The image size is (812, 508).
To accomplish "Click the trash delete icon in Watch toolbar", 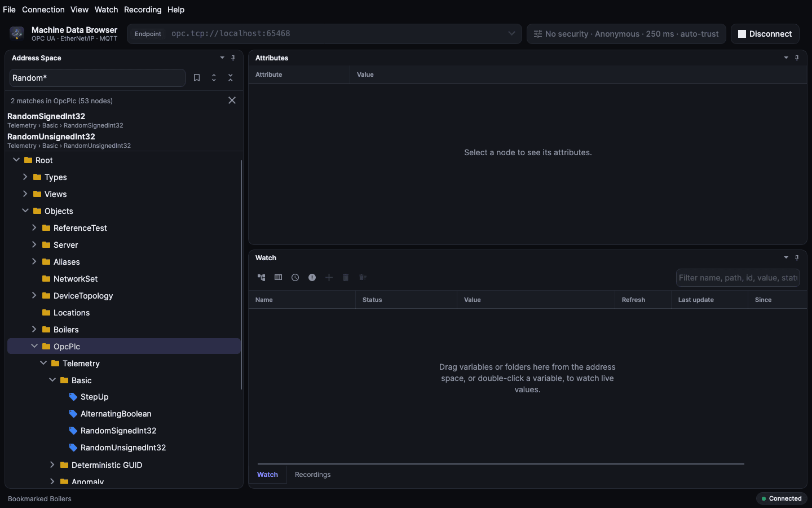I will coord(346,278).
